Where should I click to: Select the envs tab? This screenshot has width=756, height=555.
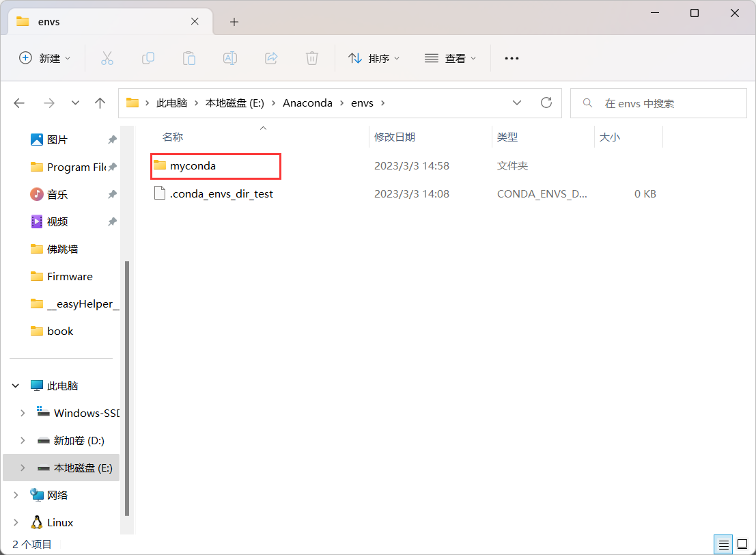pos(111,22)
